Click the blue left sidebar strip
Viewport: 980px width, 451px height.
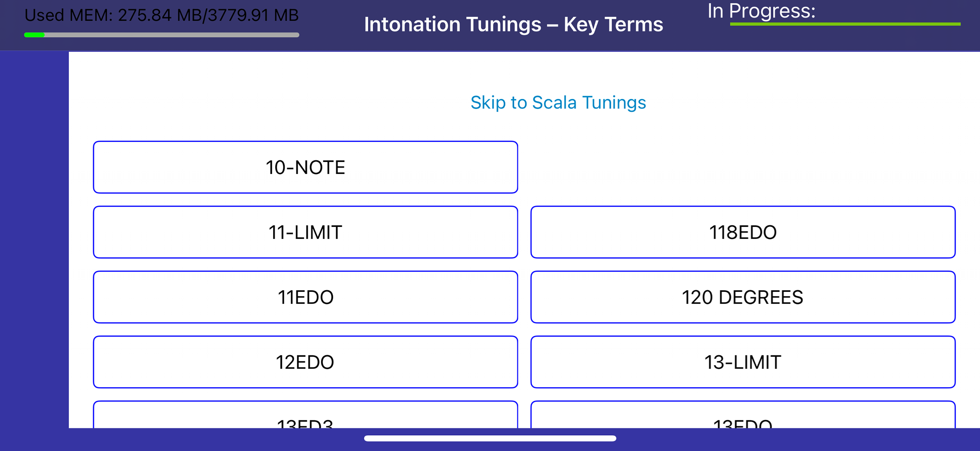click(34, 240)
